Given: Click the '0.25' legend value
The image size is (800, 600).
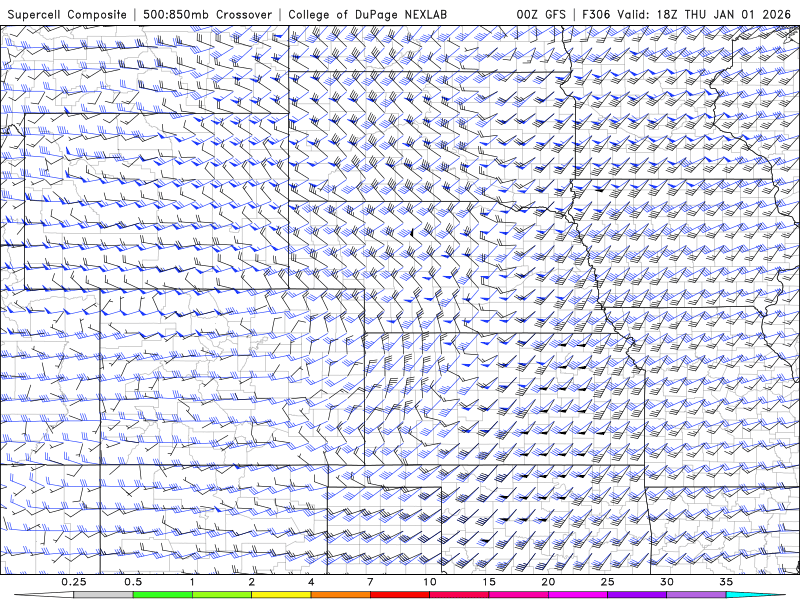Looking at the screenshot, I should [x=74, y=582].
